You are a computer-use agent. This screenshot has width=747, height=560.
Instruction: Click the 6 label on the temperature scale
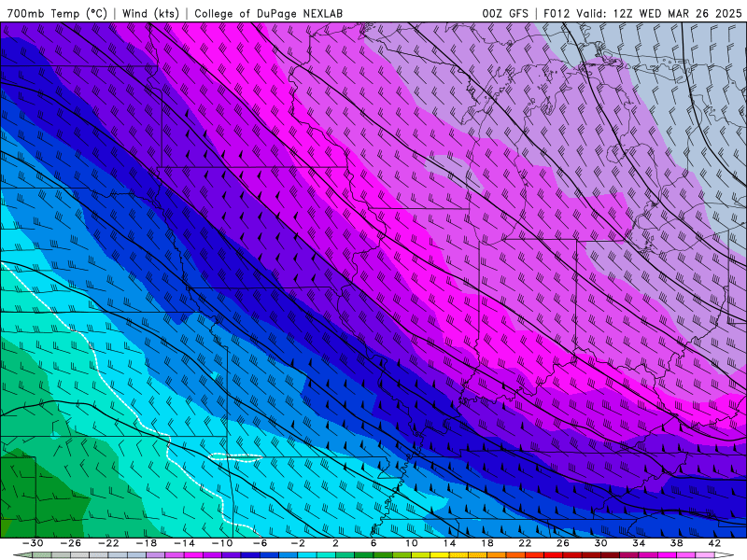[373, 543]
